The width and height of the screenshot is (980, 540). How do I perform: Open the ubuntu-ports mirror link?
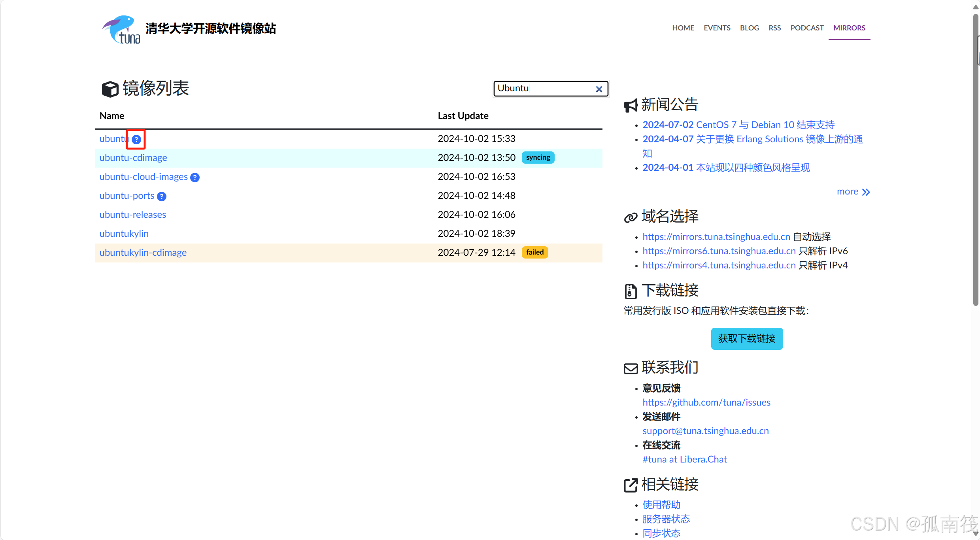pyautogui.click(x=127, y=196)
